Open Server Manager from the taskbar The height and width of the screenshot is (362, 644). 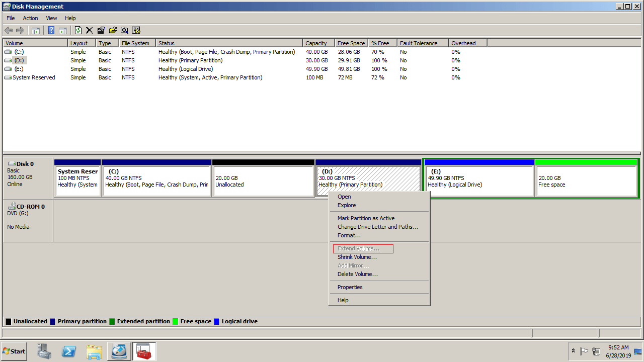point(44,351)
